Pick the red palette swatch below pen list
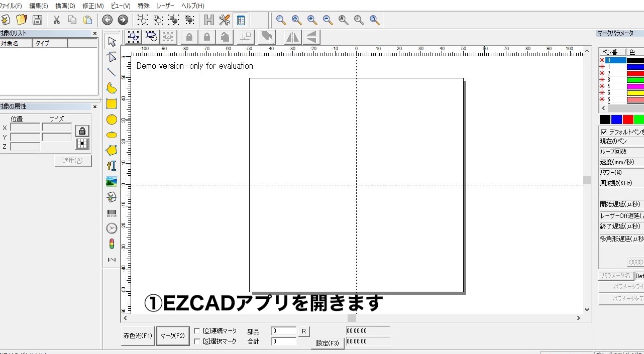644x354 pixels. click(x=628, y=120)
